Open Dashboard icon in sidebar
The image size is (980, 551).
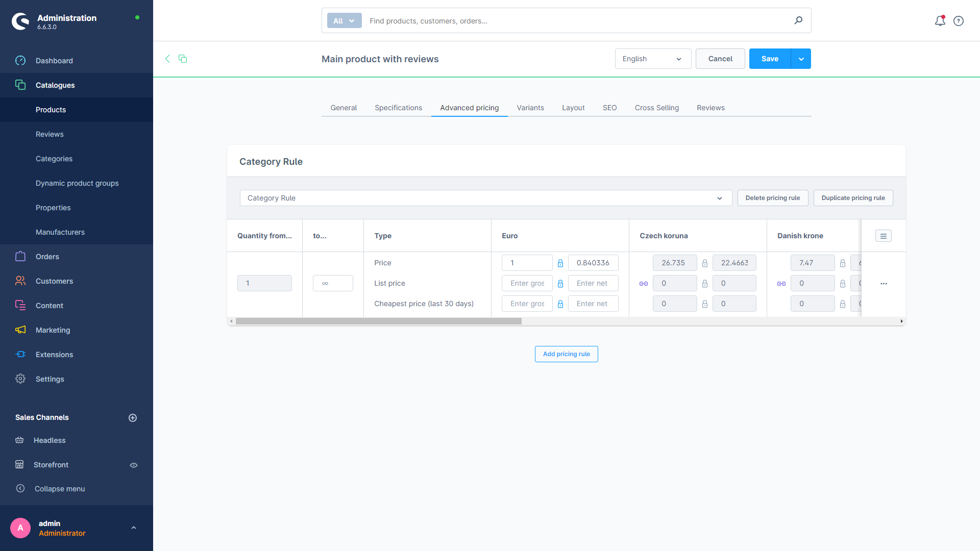pyautogui.click(x=20, y=61)
